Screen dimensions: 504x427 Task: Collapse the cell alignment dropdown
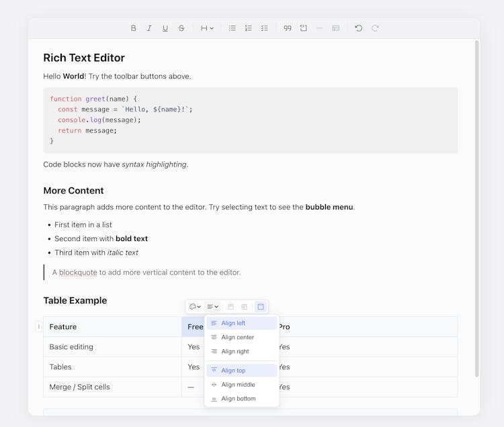click(212, 307)
